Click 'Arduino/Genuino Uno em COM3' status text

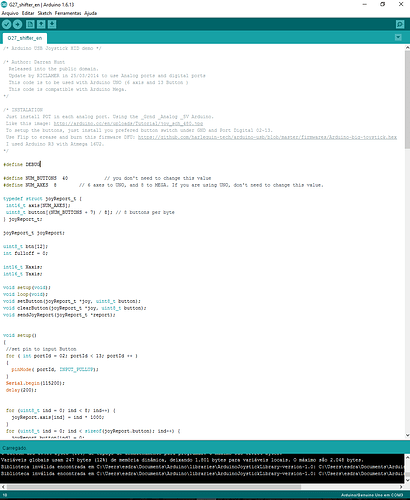click(x=372, y=495)
